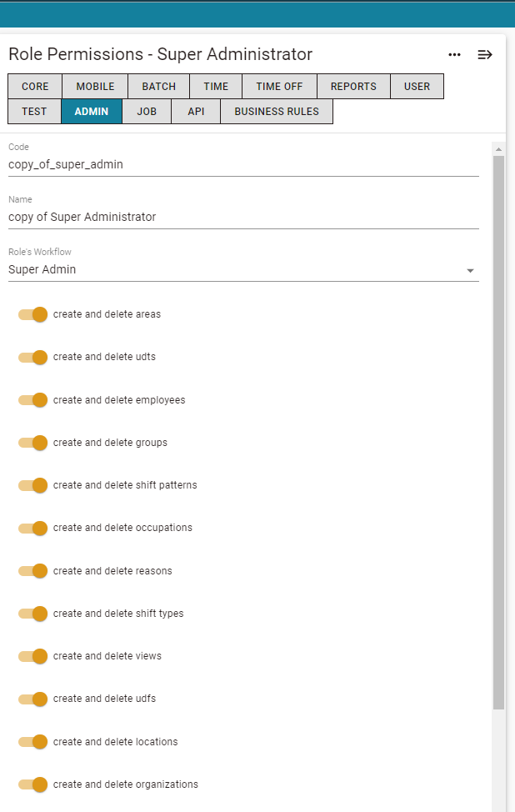Go to the REPORTS tab

pos(353,87)
